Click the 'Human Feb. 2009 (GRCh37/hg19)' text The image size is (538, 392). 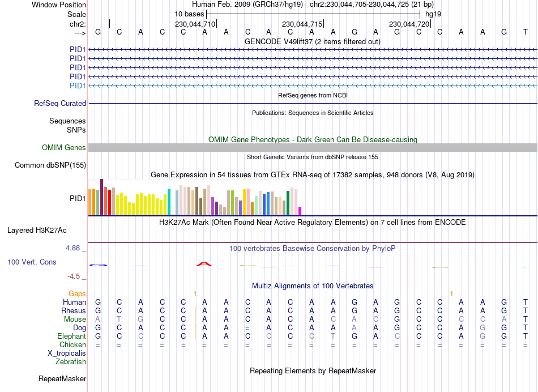click(247, 5)
